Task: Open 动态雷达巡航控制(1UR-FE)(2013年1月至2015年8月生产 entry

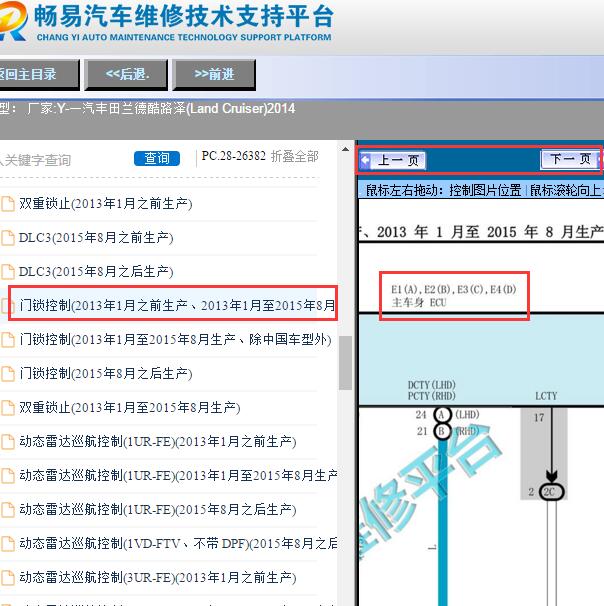Action: [x=178, y=476]
